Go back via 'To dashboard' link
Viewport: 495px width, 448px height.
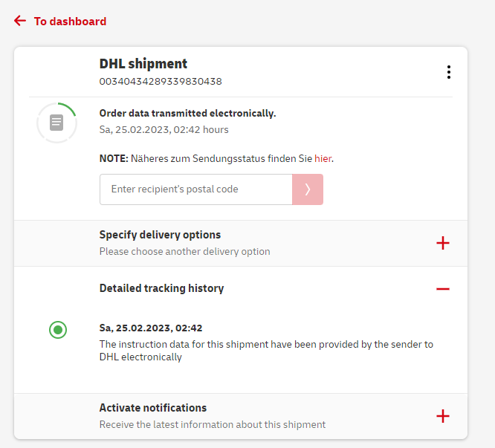pyautogui.click(x=70, y=22)
